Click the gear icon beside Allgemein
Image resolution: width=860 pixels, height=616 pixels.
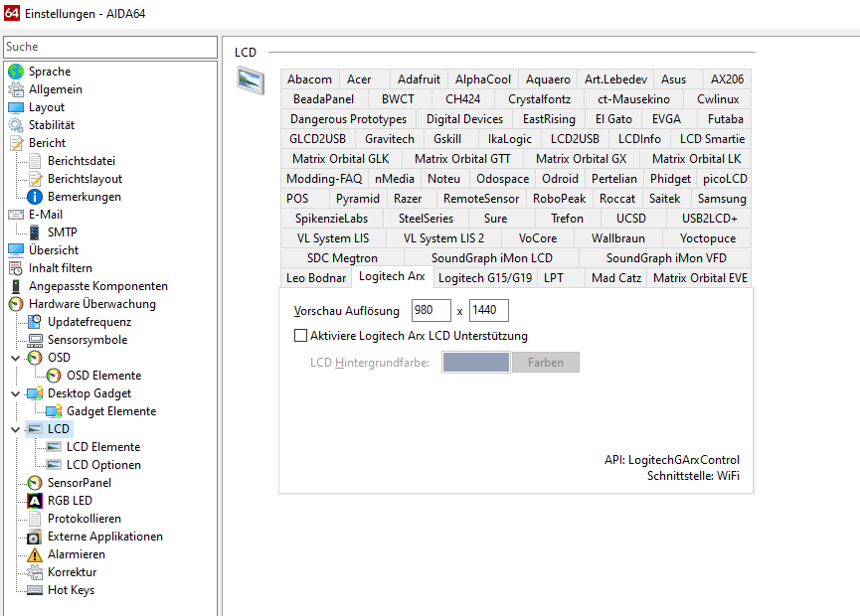click(16, 89)
